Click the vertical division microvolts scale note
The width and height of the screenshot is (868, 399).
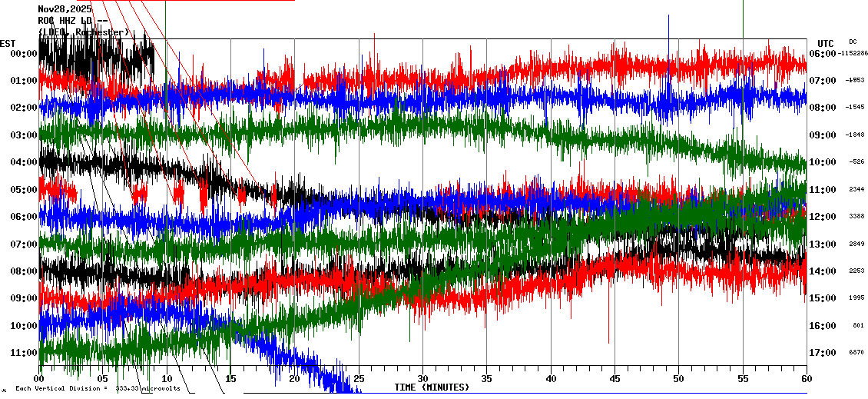click(98, 388)
